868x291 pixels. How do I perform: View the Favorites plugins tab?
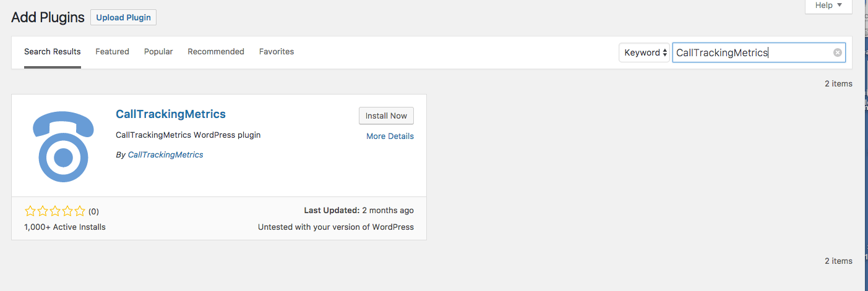click(277, 52)
